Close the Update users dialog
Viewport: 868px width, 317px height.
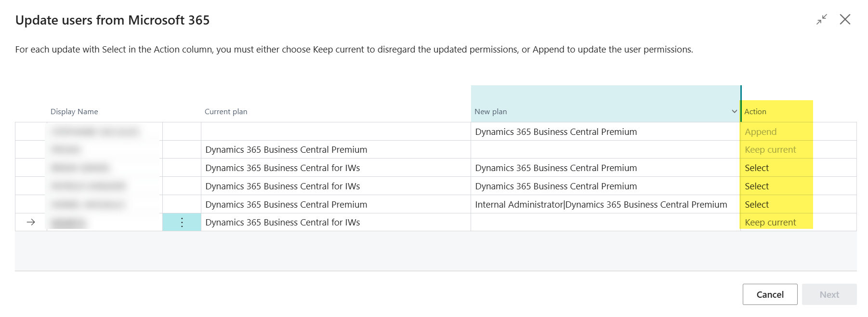845,20
